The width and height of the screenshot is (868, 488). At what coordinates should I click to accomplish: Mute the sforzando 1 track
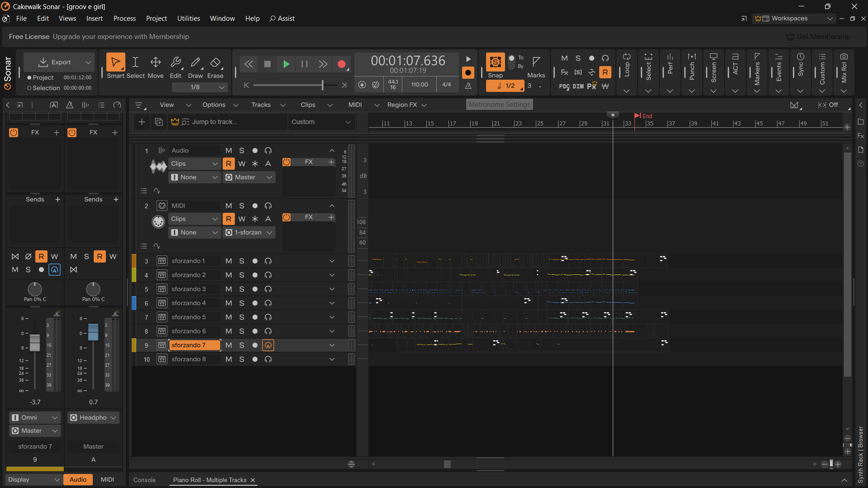coord(229,261)
